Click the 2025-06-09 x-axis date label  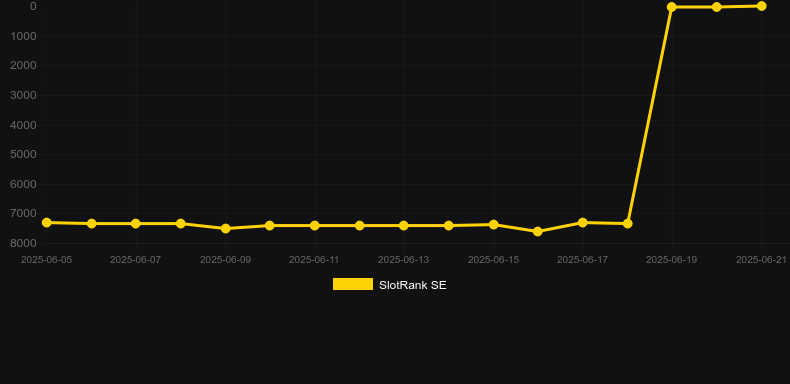coord(226,260)
